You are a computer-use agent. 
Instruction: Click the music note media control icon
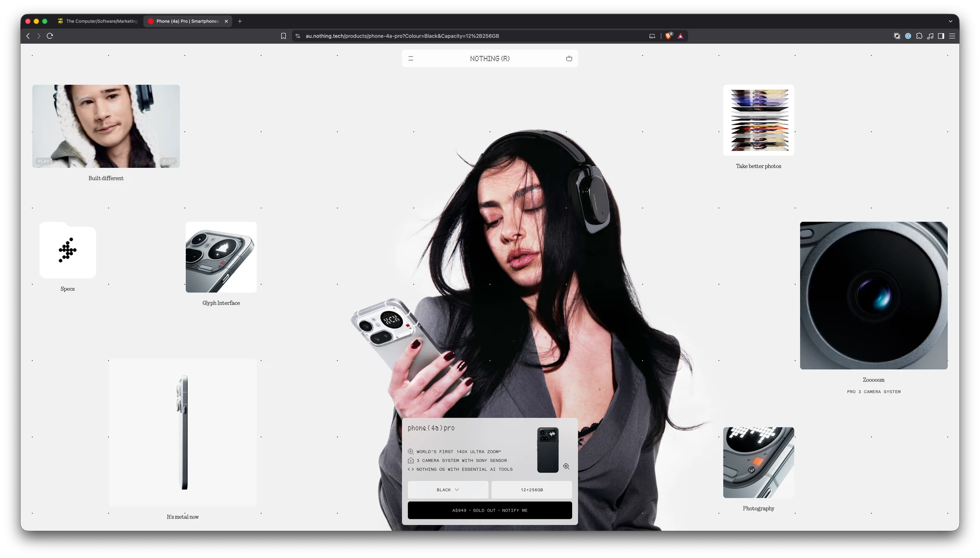(x=930, y=36)
